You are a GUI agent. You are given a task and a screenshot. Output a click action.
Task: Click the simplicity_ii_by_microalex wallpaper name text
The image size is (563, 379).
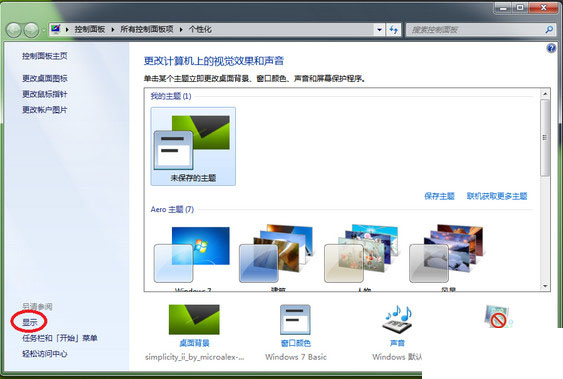pos(195,357)
